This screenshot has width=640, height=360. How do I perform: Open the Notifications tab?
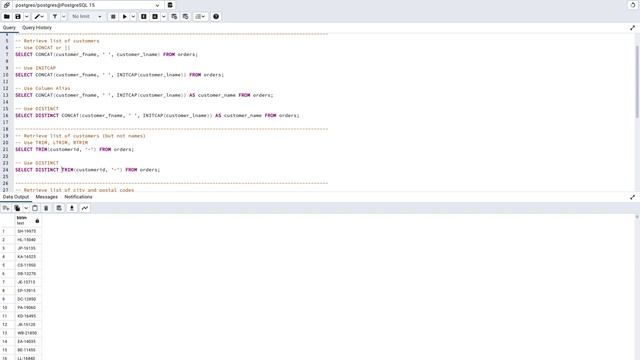click(78, 197)
